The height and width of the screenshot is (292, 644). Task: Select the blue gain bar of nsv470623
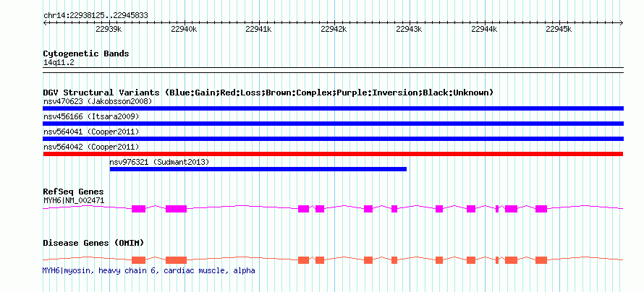(x=333, y=108)
